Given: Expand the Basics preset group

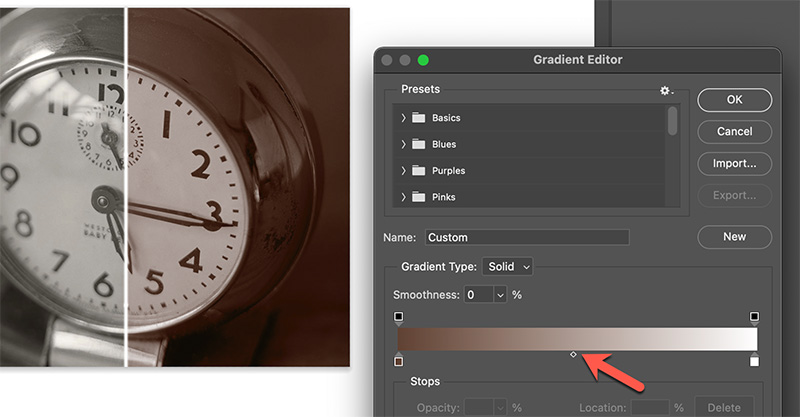Looking at the screenshot, I should [x=403, y=118].
